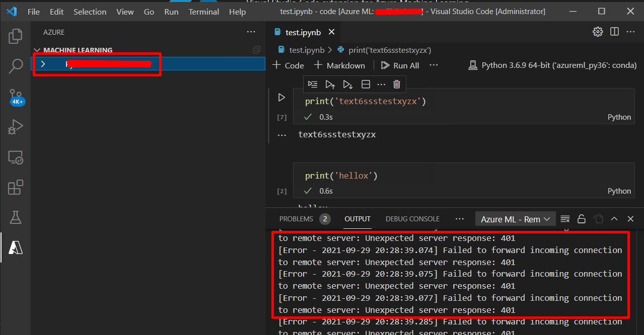
Task: Split cell icon in cell toolbar
Action: [x=366, y=84]
